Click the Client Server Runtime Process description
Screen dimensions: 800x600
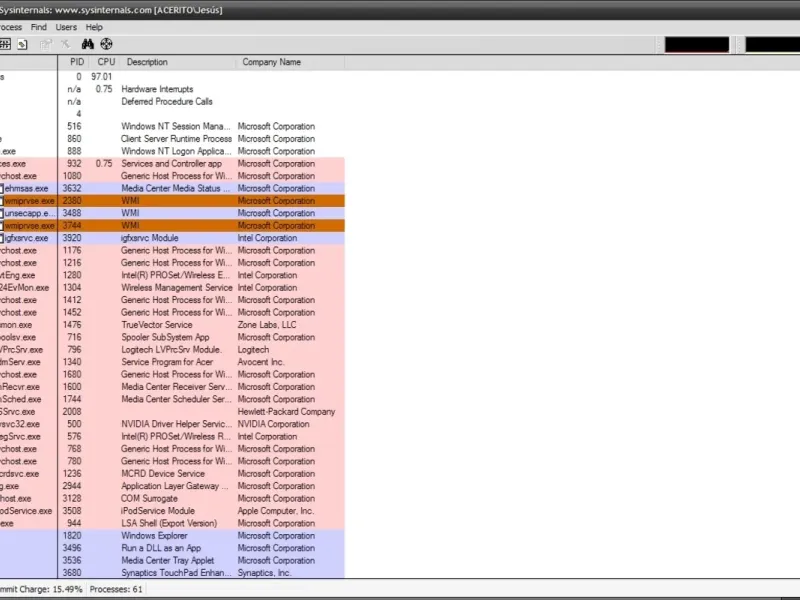coord(177,139)
